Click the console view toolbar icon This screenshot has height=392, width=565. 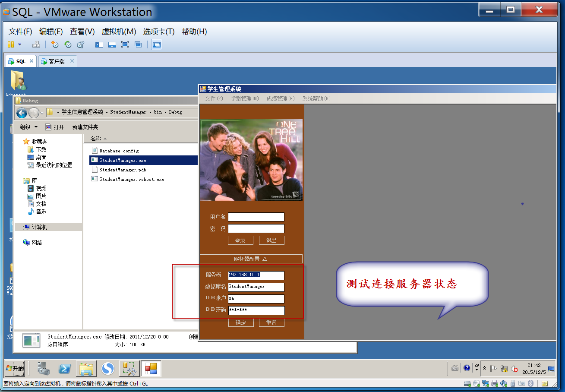(x=157, y=44)
